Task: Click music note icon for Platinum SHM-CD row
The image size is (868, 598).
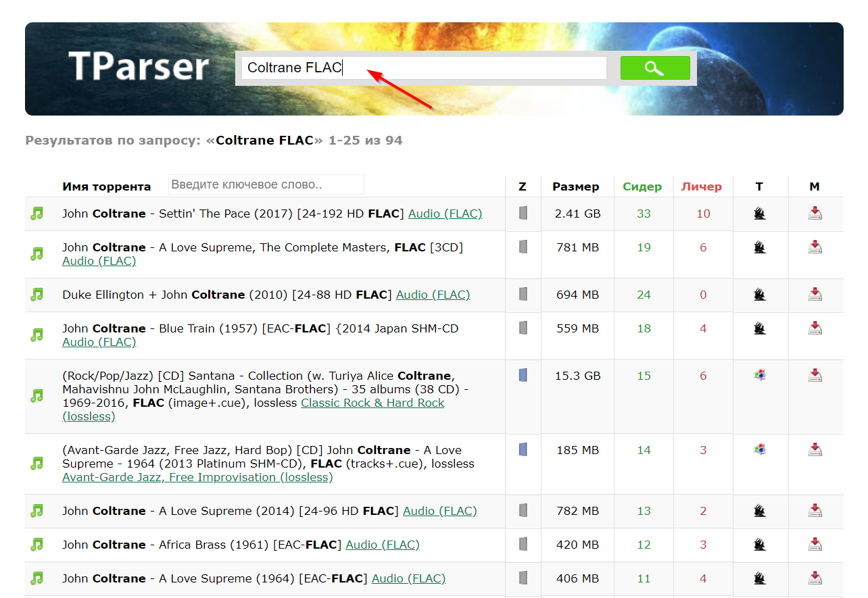Action: click(x=37, y=464)
